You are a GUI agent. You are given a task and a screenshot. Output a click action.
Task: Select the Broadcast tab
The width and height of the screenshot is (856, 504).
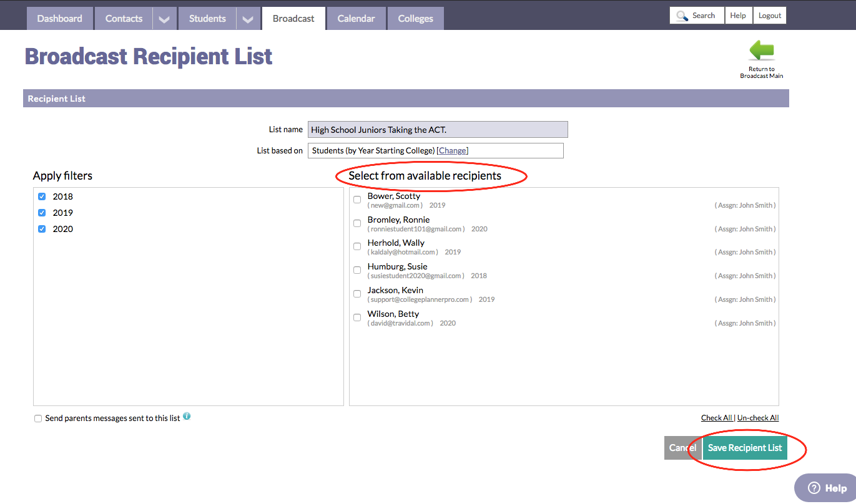point(293,19)
